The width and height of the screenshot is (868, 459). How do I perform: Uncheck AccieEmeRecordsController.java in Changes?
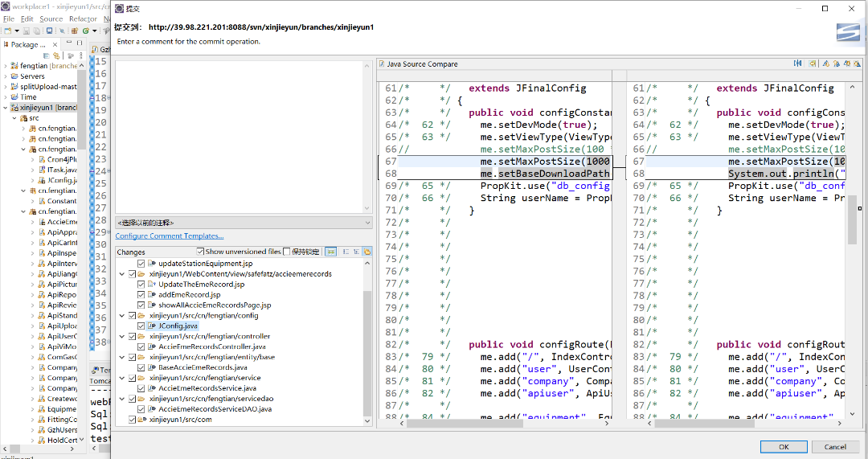click(141, 347)
